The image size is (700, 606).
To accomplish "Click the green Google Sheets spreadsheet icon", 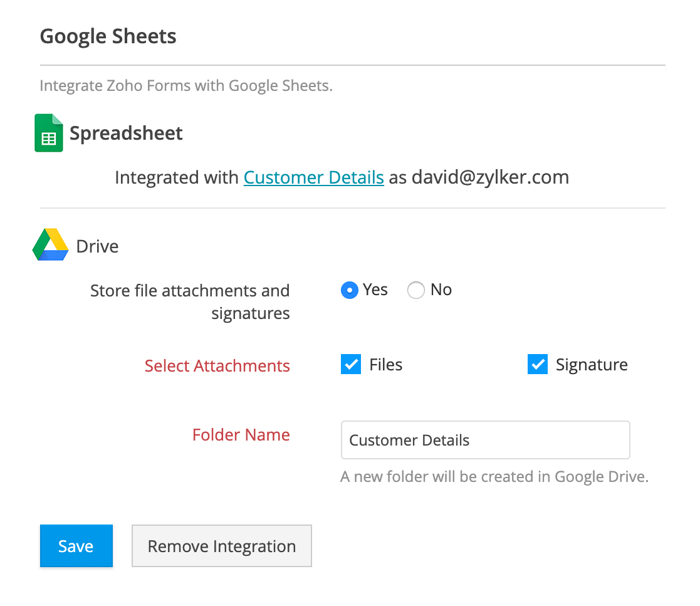I will point(49,133).
